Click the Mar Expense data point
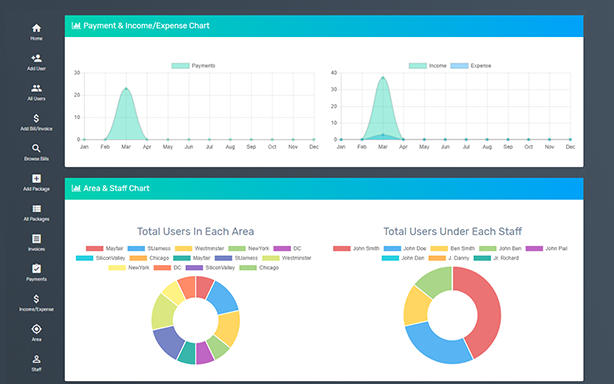614x384 pixels. click(x=383, y=135)
